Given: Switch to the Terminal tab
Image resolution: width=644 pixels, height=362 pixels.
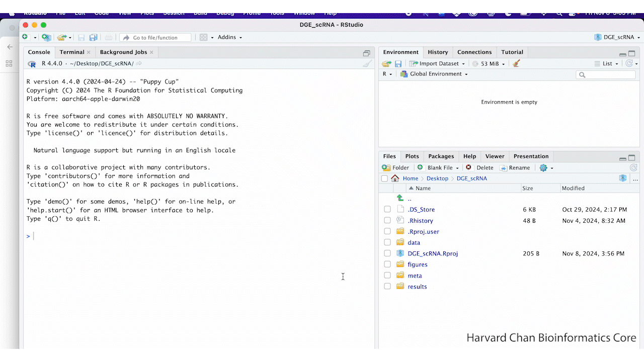Looking at the screenshot, I should pos(72,52).
